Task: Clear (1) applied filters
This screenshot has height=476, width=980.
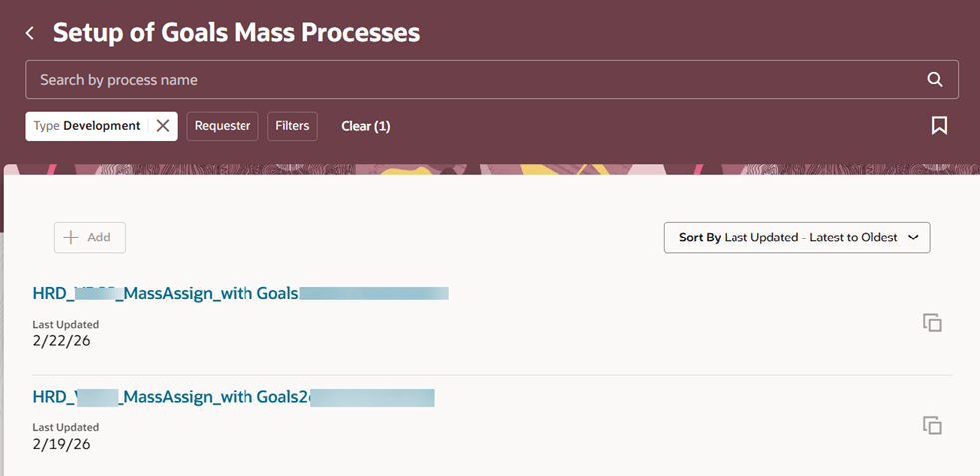Action: click(365, 126)
